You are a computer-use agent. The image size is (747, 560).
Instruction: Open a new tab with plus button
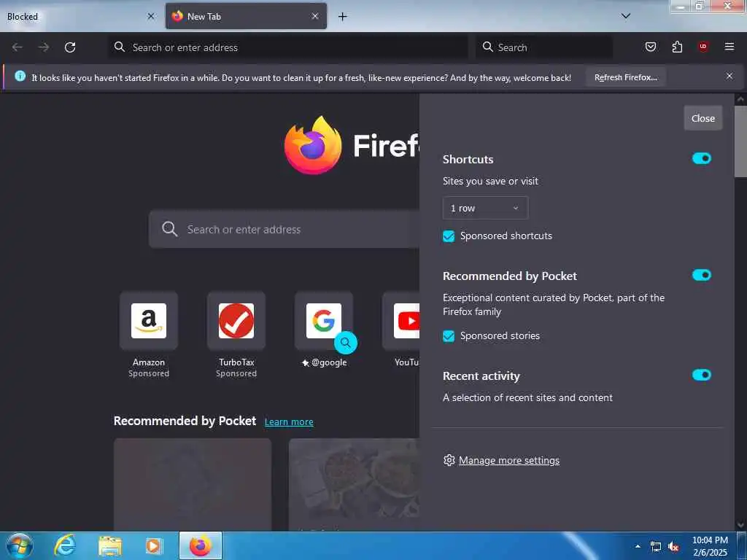click(x=343, y=17)
